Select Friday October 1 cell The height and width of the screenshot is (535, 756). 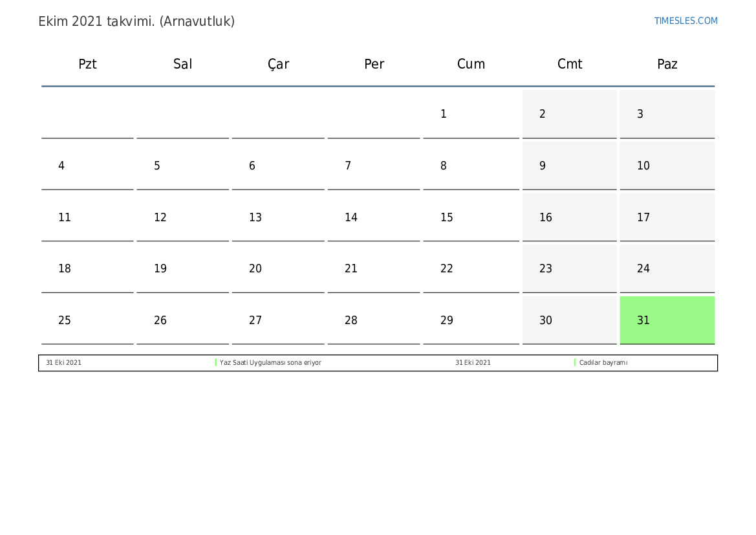471,114
